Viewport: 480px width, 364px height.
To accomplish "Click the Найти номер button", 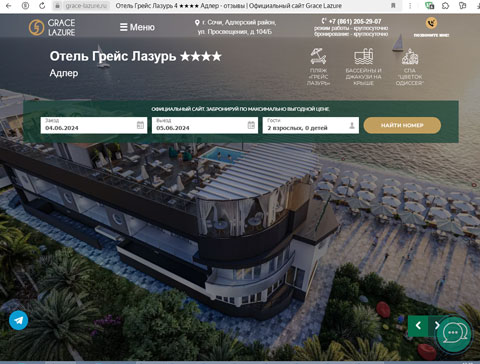I will [402, 125].
